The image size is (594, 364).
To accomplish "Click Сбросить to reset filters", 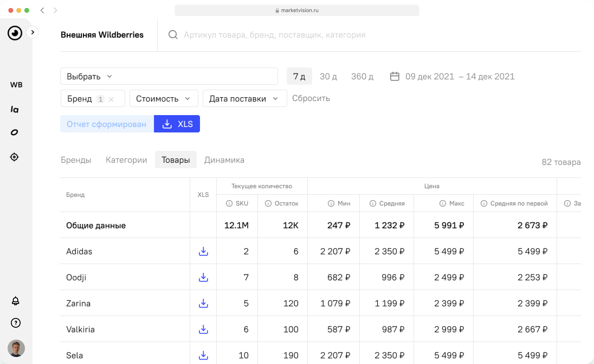I will pos(311,98).
